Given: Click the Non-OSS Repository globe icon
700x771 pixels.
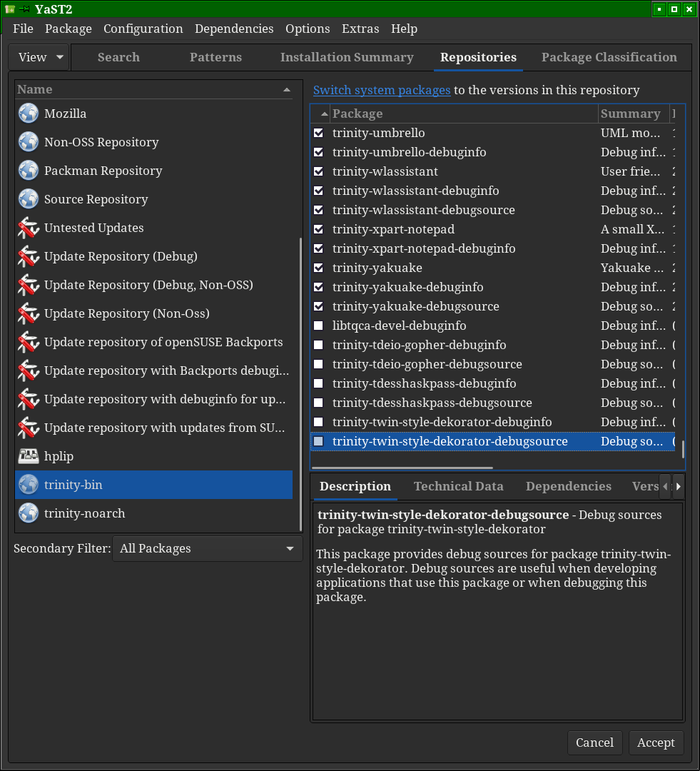Looking at the screenshot, I should 29,141.
